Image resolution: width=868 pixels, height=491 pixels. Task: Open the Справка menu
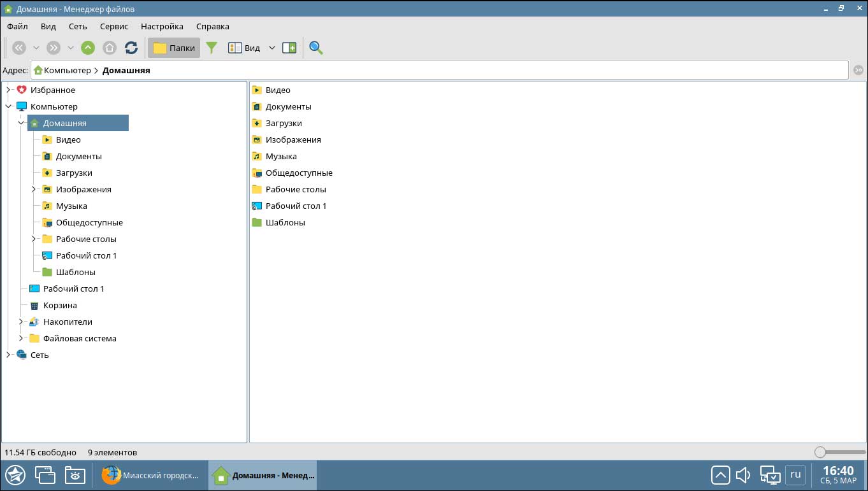click(x=213, y=26)
